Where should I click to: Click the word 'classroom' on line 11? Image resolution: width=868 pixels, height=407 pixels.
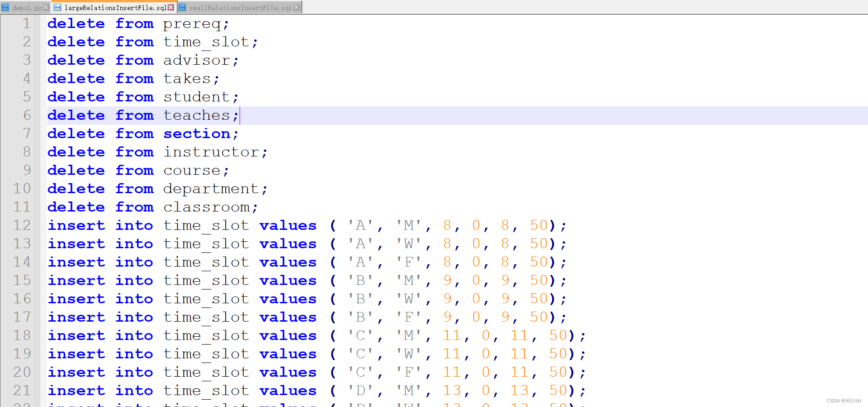point(207,207)
